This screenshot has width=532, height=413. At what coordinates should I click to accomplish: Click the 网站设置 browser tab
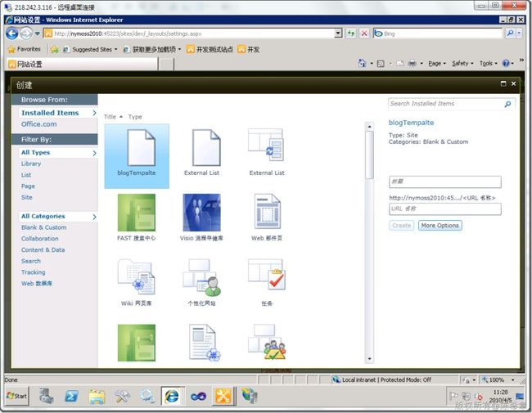(x=83, y=64)
